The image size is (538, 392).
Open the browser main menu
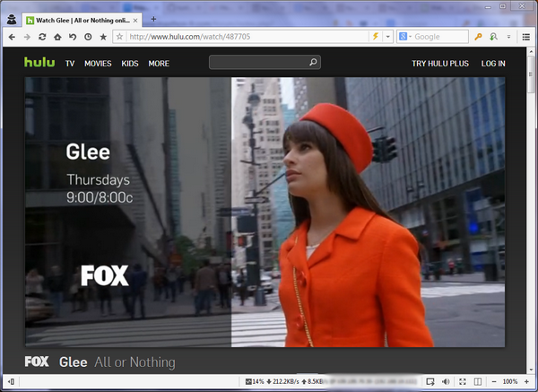click(x=526, y=37)
